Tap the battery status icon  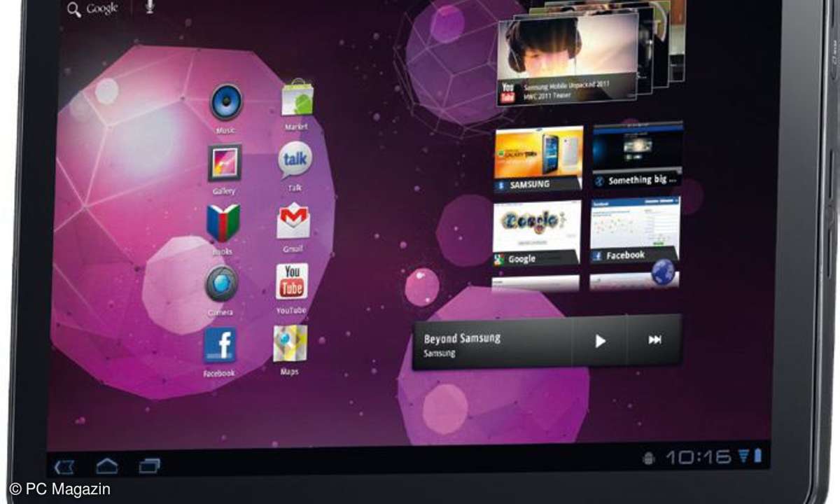click(757, 456)
